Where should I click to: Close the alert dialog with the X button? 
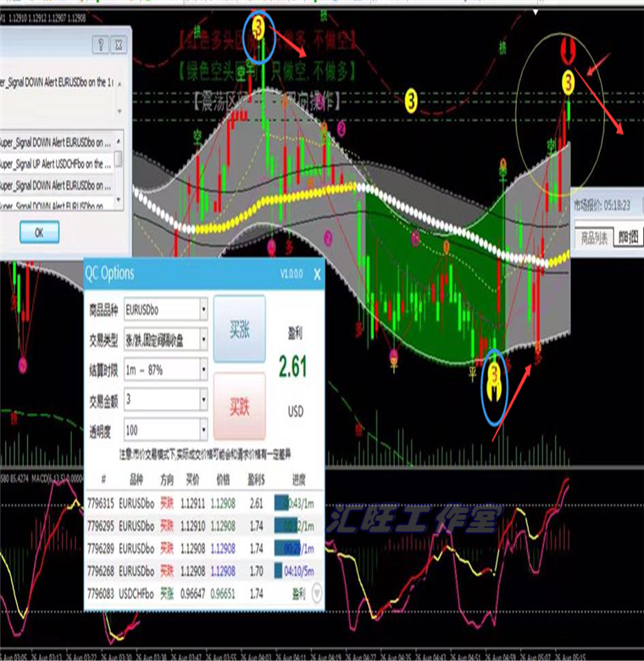coord(119,44)
